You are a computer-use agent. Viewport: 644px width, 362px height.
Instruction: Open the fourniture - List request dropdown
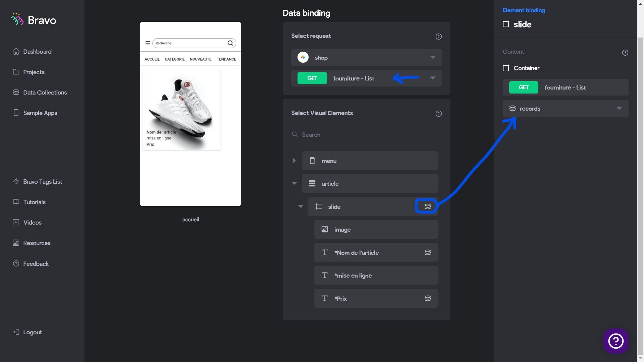(x=367, y=78)
